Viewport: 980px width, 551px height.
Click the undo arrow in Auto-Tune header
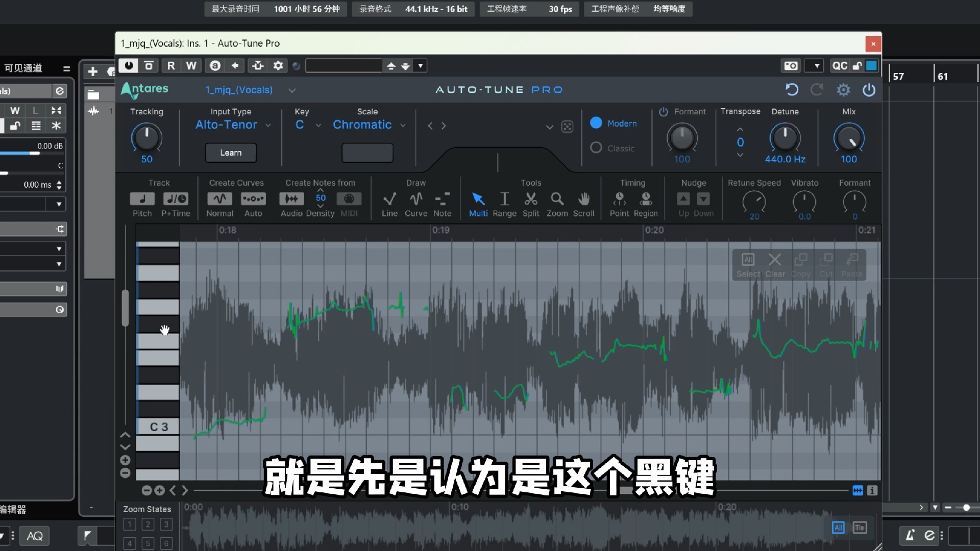792,90
